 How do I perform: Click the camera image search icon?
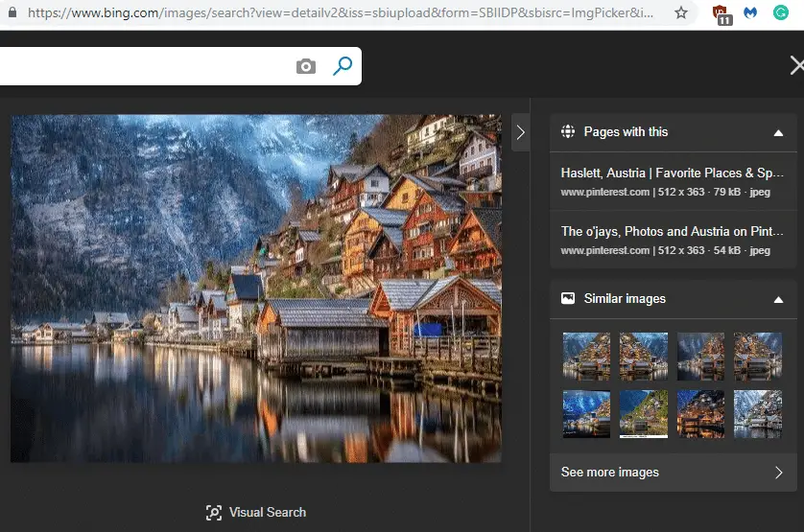point(306,66)
